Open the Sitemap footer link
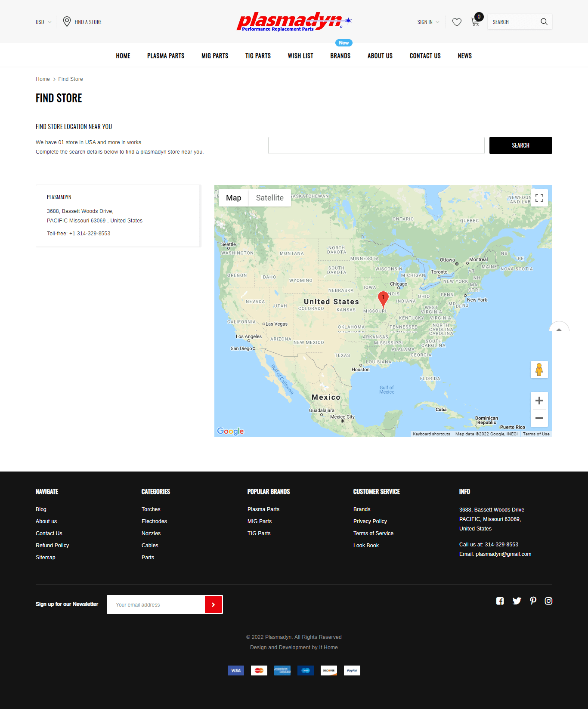 point(46,558)
